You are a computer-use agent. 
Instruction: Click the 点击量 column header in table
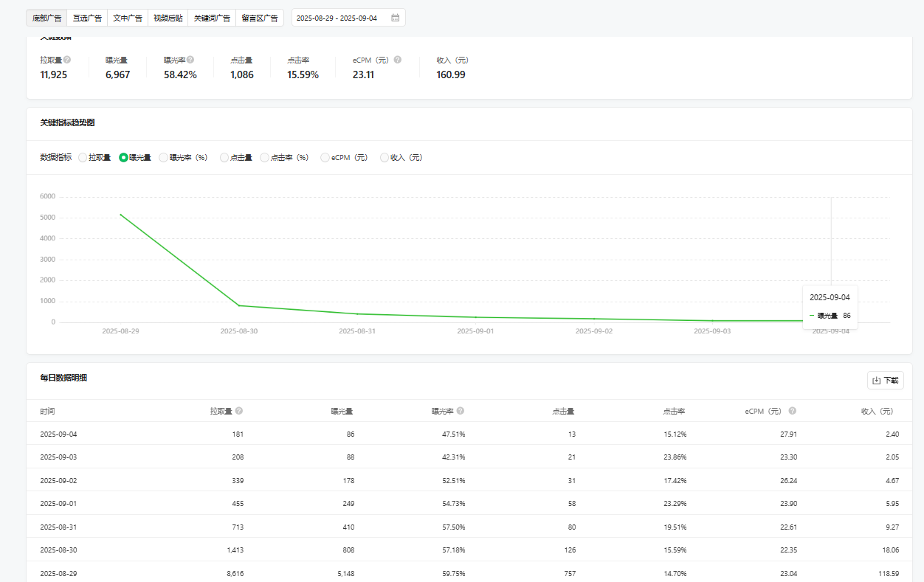pos(564,411)
